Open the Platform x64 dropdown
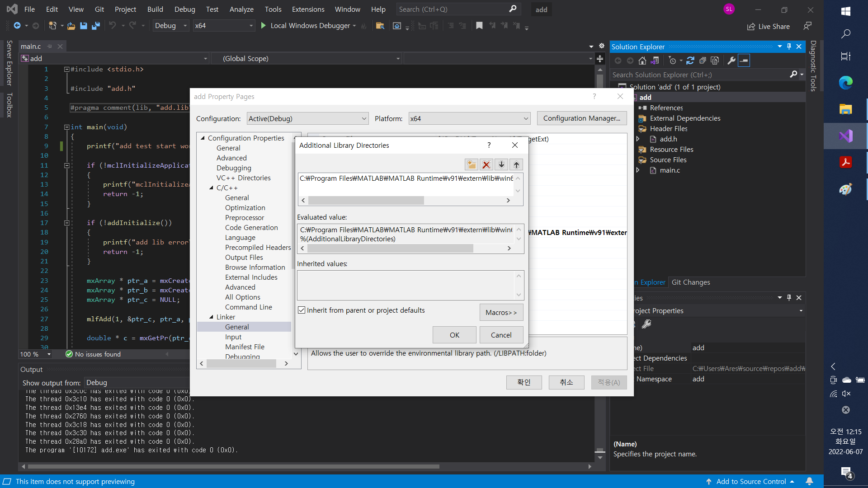The image size is (868, 488). (x=469, y=118)
